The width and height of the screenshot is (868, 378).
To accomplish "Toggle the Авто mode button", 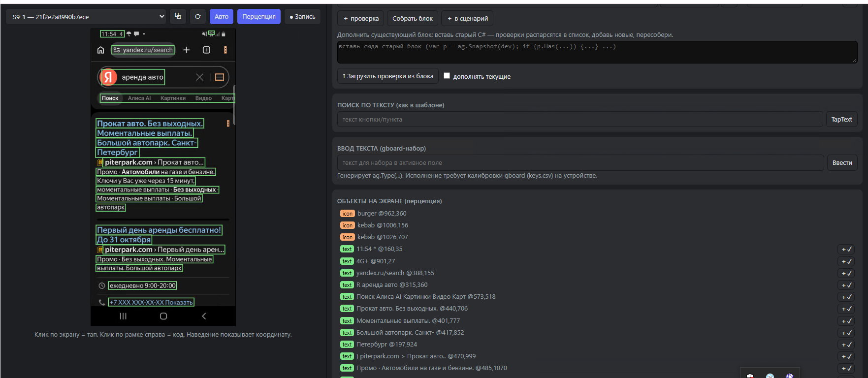I will pos(222,17).
